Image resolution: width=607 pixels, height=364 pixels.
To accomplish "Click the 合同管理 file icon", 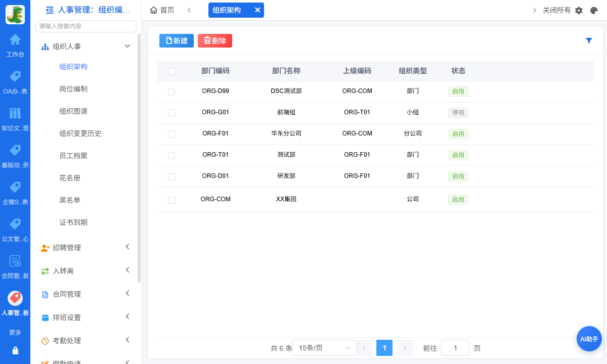I will (x=45, y=294).
